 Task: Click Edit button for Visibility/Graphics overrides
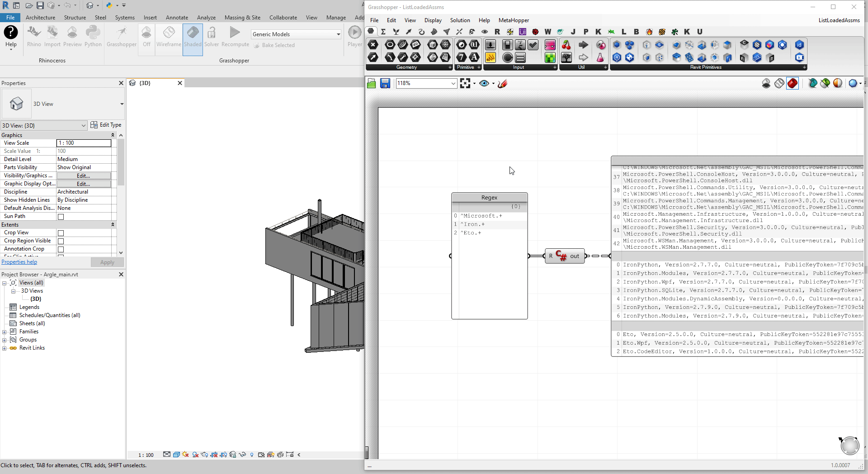pos(84,175)
